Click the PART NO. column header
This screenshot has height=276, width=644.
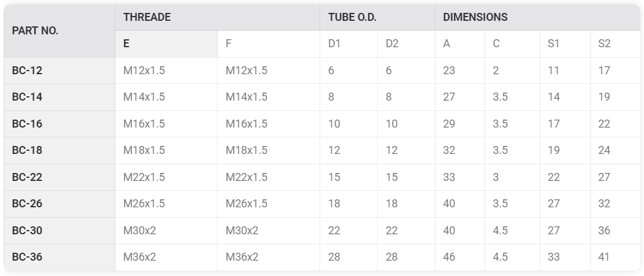pyautogui.click(x=59, y=31)
